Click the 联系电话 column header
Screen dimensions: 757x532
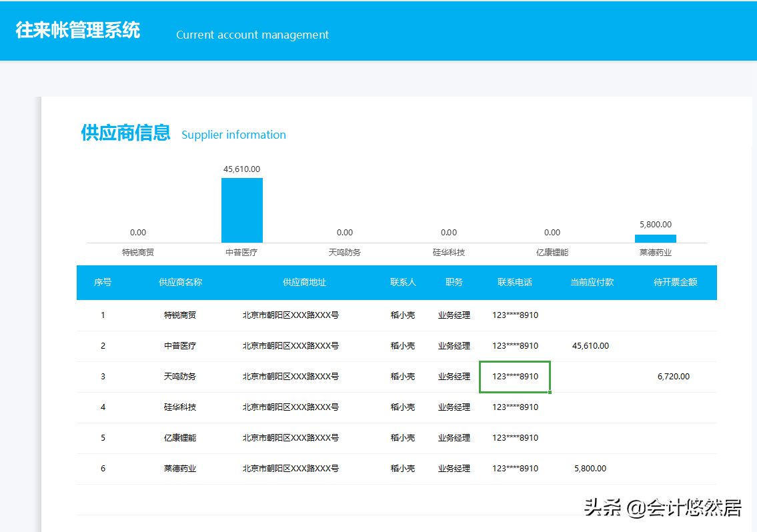click(x=515, y=282)
